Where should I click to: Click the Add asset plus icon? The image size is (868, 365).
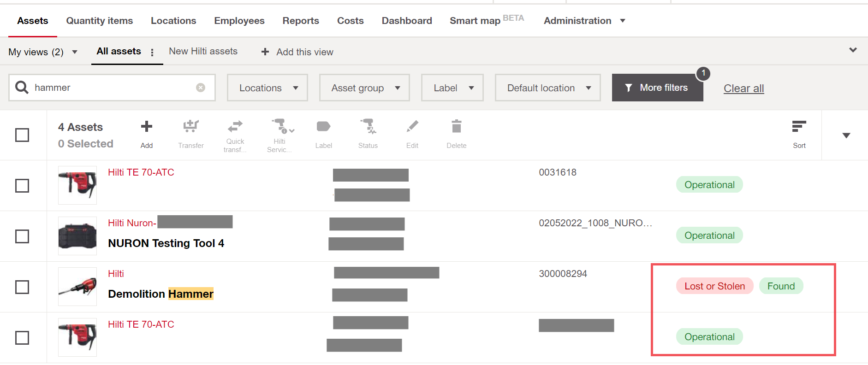click(x=147, y=126)
